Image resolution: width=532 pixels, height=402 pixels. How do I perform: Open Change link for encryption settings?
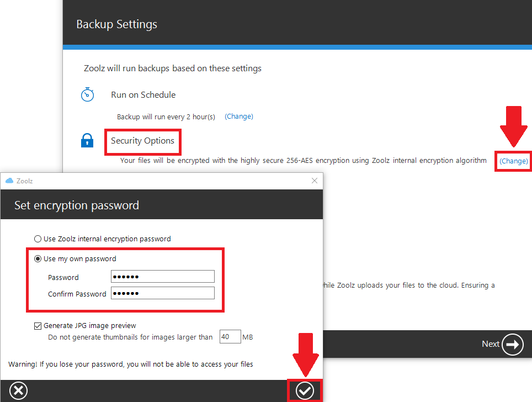[x=513, y=161]
